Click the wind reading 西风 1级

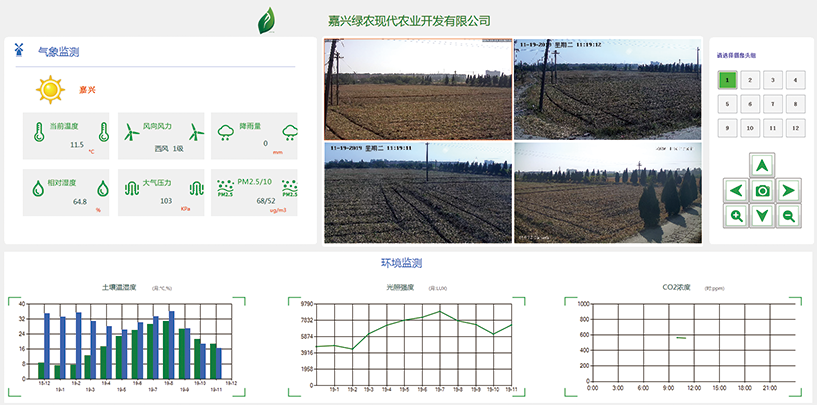tap(169, 148)
